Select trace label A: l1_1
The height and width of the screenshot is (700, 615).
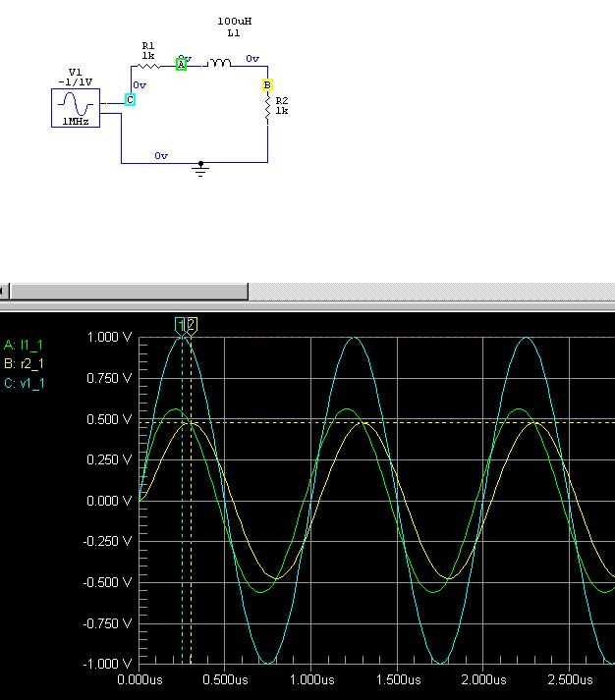24,345
